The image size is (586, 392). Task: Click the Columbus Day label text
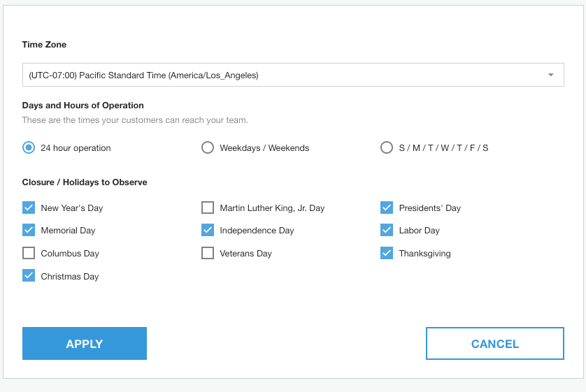coord(70,254)
